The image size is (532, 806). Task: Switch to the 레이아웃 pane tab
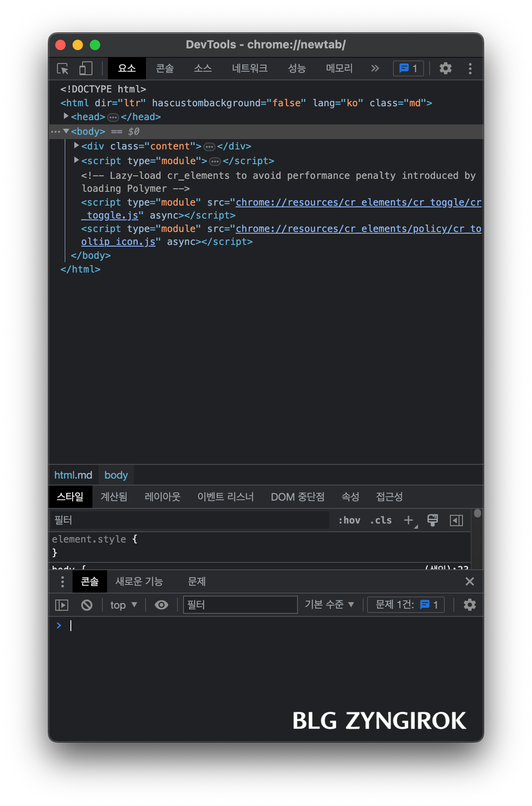coord(162,497)
